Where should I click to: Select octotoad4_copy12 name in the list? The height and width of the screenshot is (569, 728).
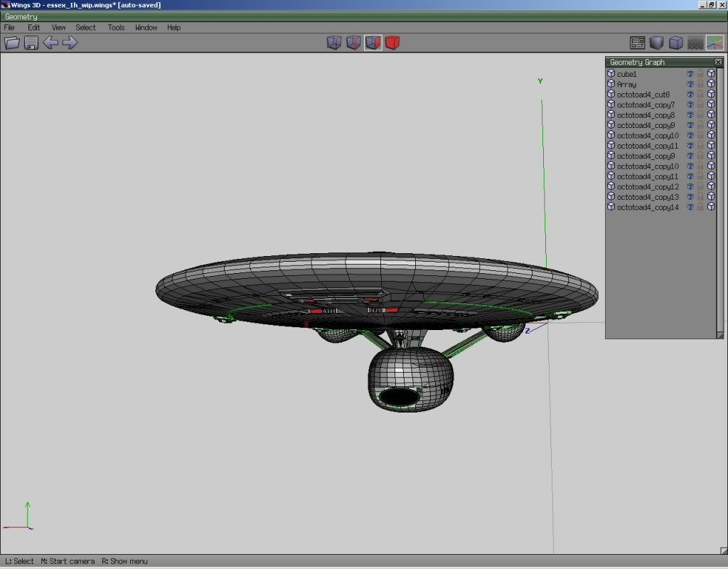(648, 187)
